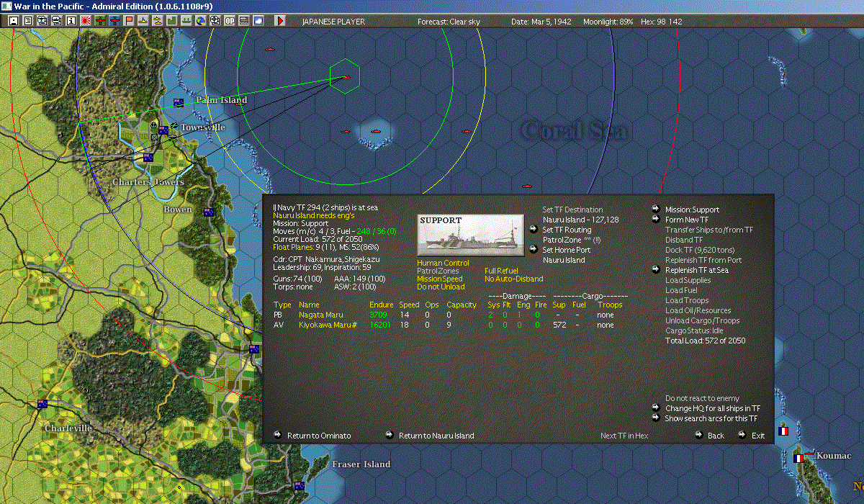Click the info 'i' toolbar icon
This screenshot has height=504, width=864.
click(x=71, y=21)
